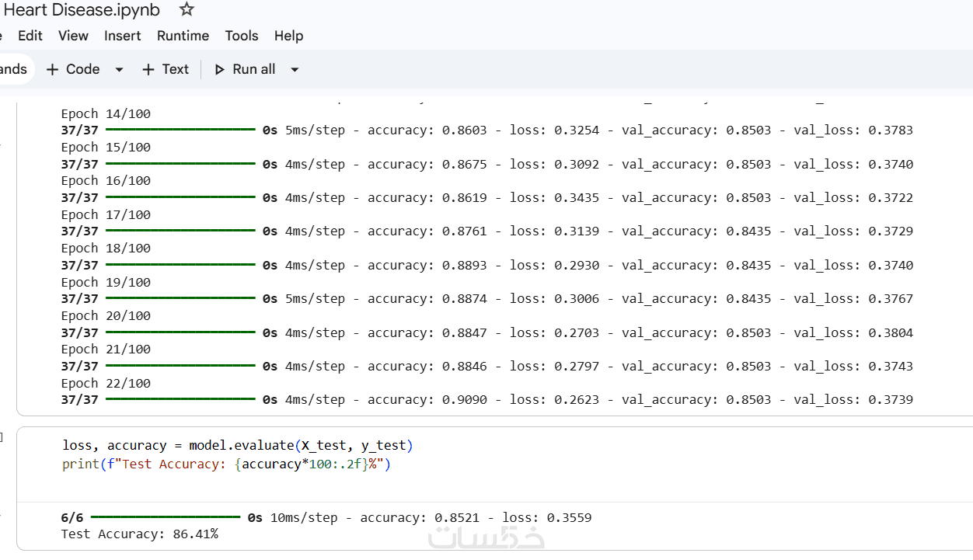Click the Epoch 22/100 output line
The width and height of the screenshot is (973, 560).
coord(106,383)
